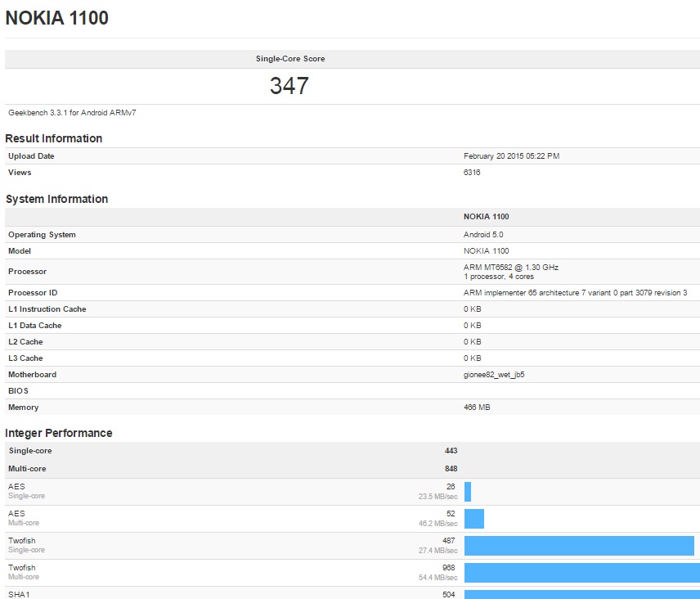This screenshot has width=700, height=599.
Task: Select the Processor ID row label
Action: coord(33,293)
